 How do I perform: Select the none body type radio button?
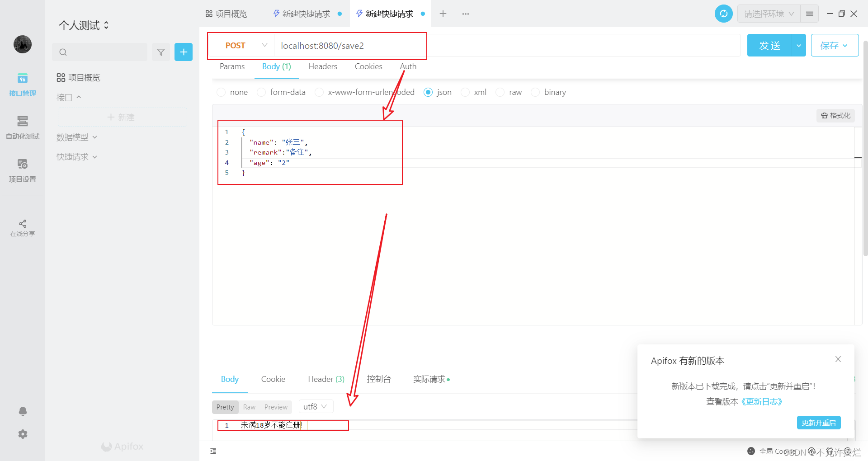coord(221,92)
